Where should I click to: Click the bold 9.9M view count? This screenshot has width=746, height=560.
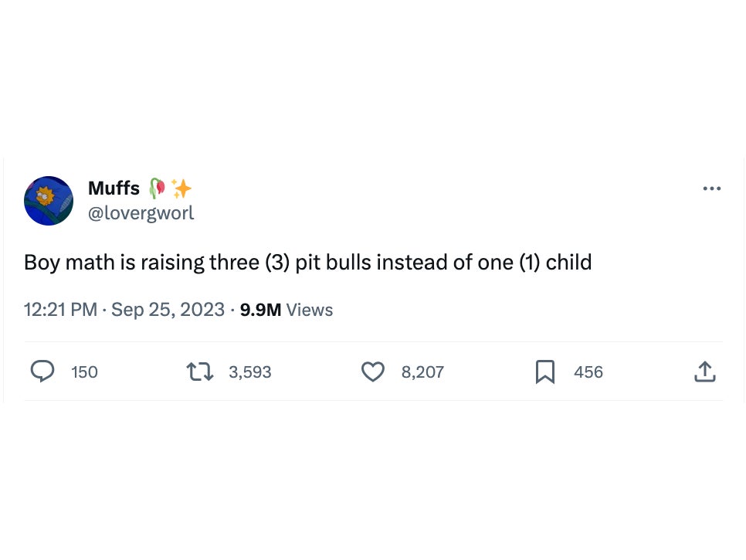pyautogui.click(x=260, y=310)
